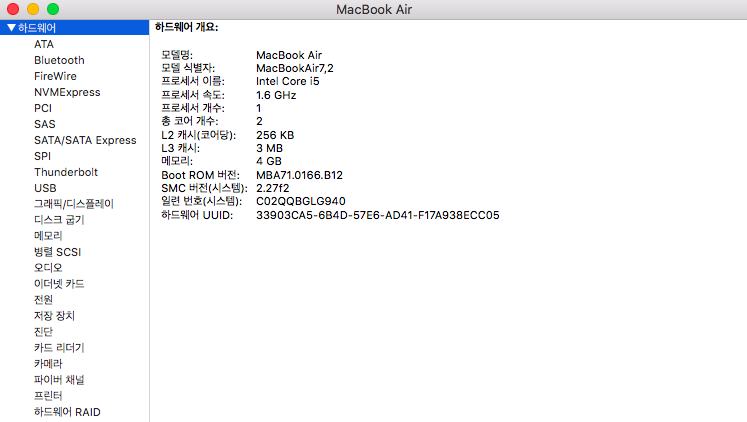Collapse the 하드웨어 disclosure triangle
The image size is (747, 422).
[11, 28]
